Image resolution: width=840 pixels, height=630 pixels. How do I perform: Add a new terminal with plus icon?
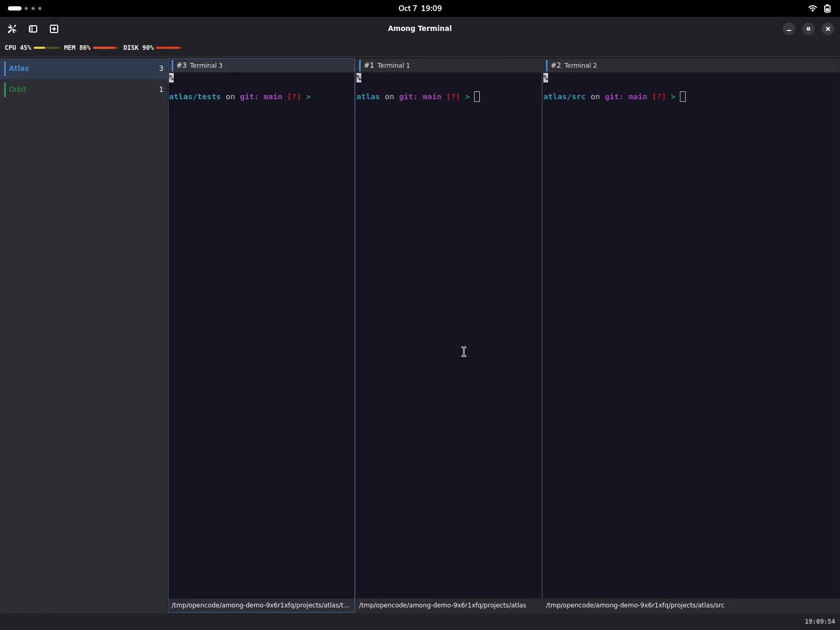point(54,29)
